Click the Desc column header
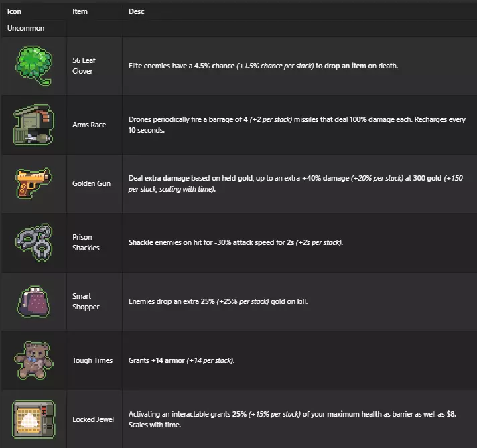Viewport: 477px width, 448px height. coord(136,12)
